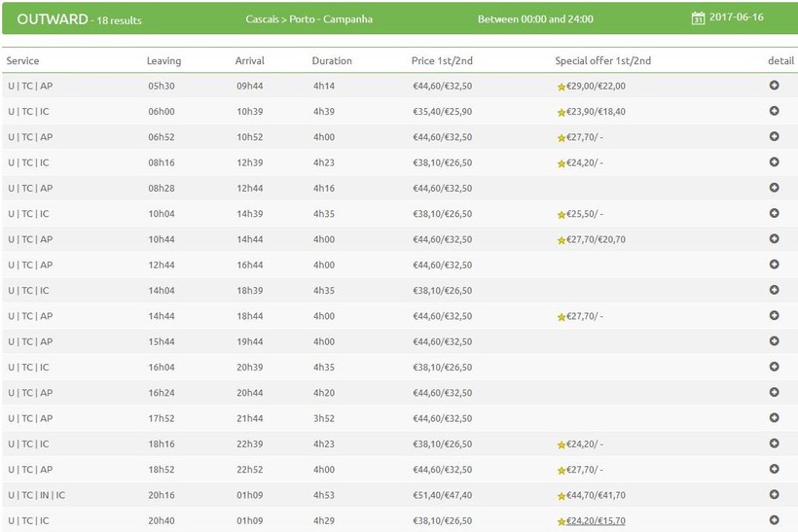The image size is (798, 532).
Task: Open detail icon for 12h44 train
Action: [x=774, y=265]
